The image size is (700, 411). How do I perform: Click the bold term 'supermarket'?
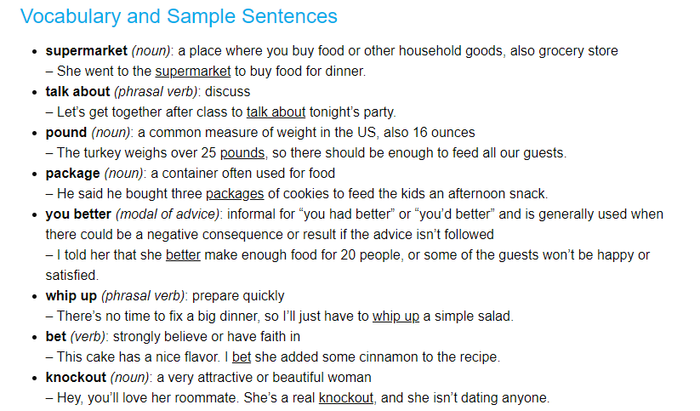pyautogui.click(x=87, y=51)
